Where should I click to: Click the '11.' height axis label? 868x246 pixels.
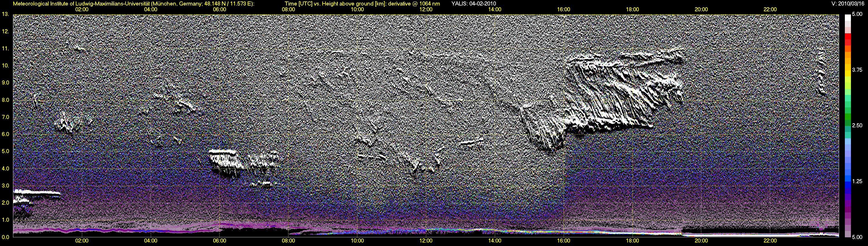(x=5, y=49)
